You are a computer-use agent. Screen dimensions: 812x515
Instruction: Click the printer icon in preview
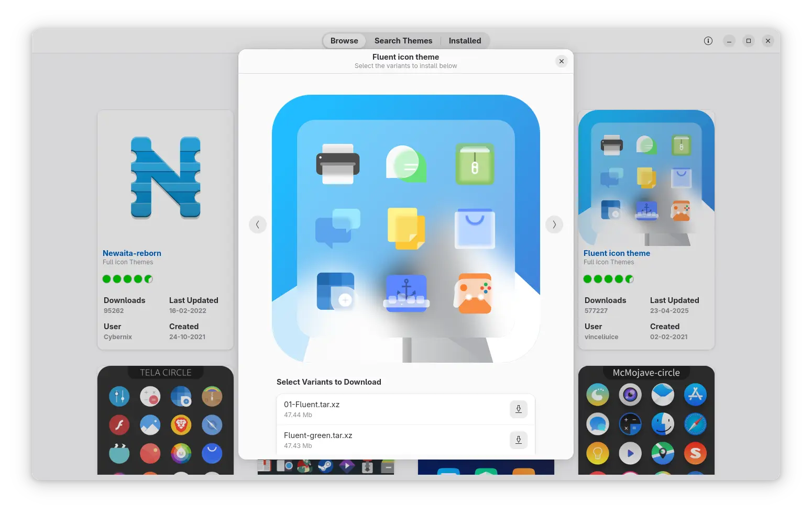338,164
